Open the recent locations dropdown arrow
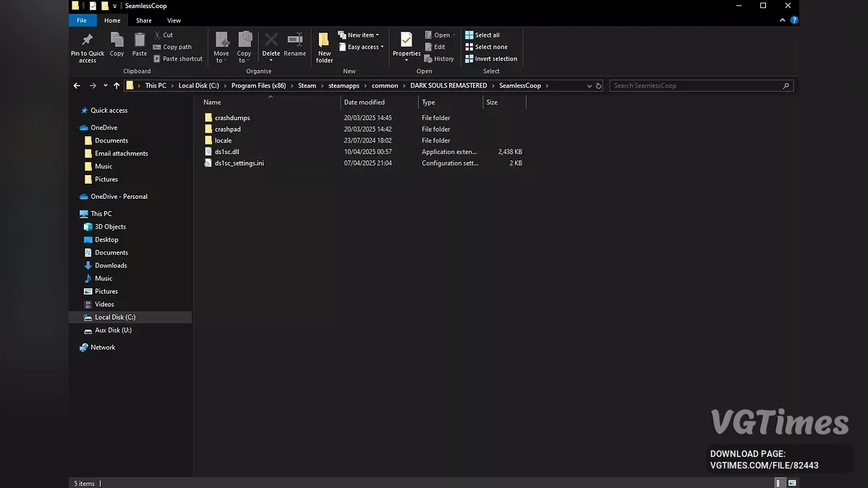This screenshot has width=868, height=488. pos(106,85)
